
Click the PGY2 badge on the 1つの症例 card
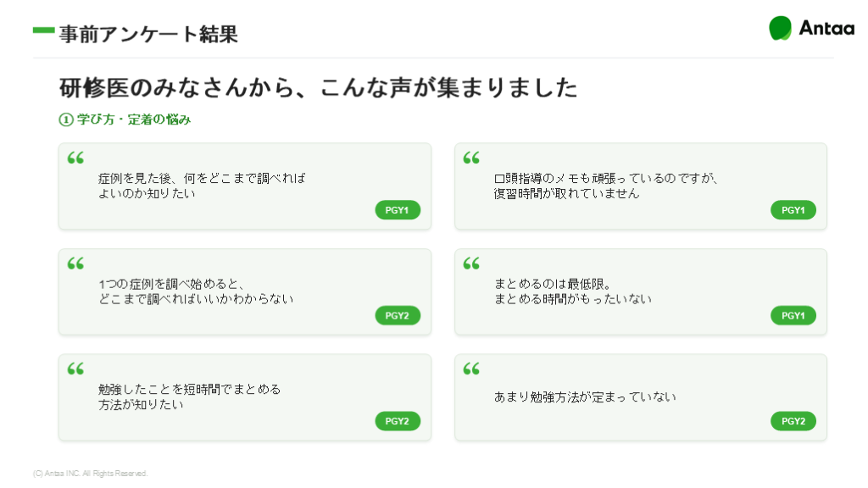coord(398,315)
